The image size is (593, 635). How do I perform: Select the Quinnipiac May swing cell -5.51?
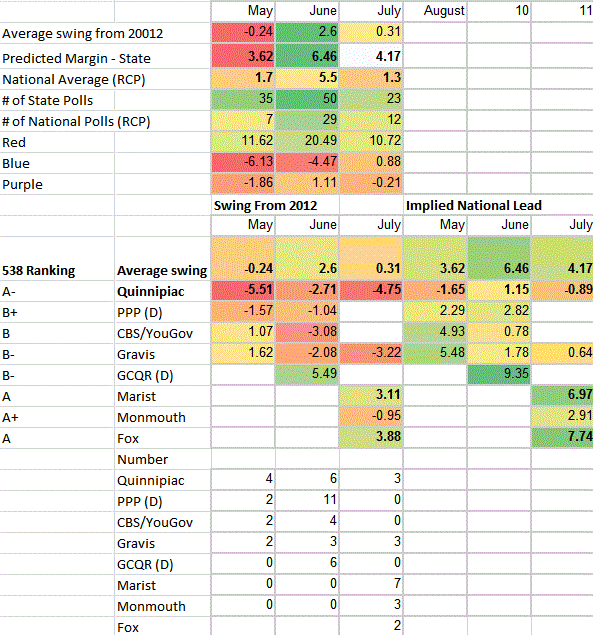tap(243, 290)
